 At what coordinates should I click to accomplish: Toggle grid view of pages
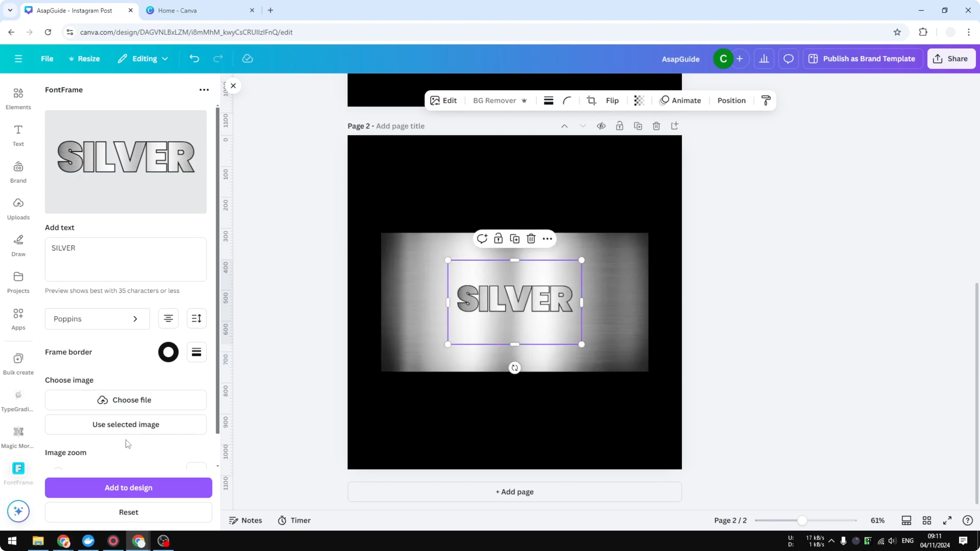click(927, 520)
